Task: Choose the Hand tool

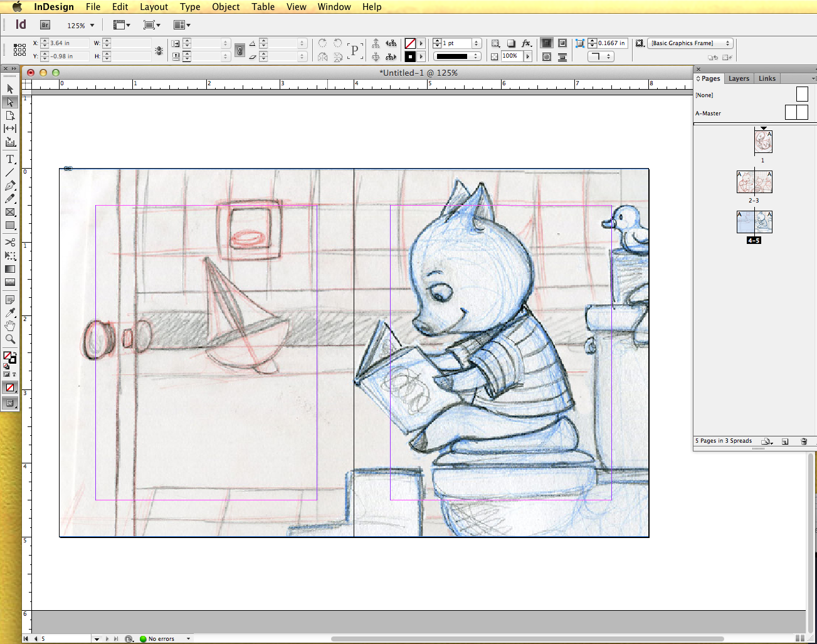Action: pyautogui.click(x=10, y=326)
